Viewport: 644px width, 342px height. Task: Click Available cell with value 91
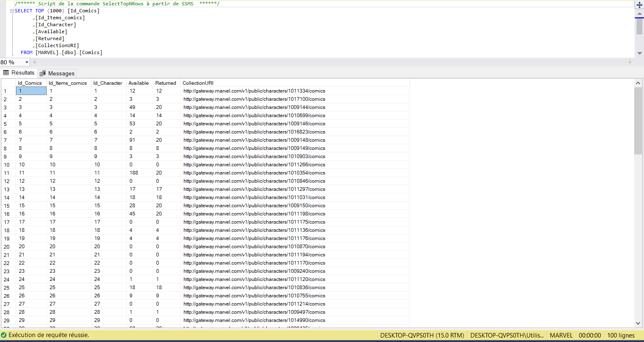(x=139, y=140)
